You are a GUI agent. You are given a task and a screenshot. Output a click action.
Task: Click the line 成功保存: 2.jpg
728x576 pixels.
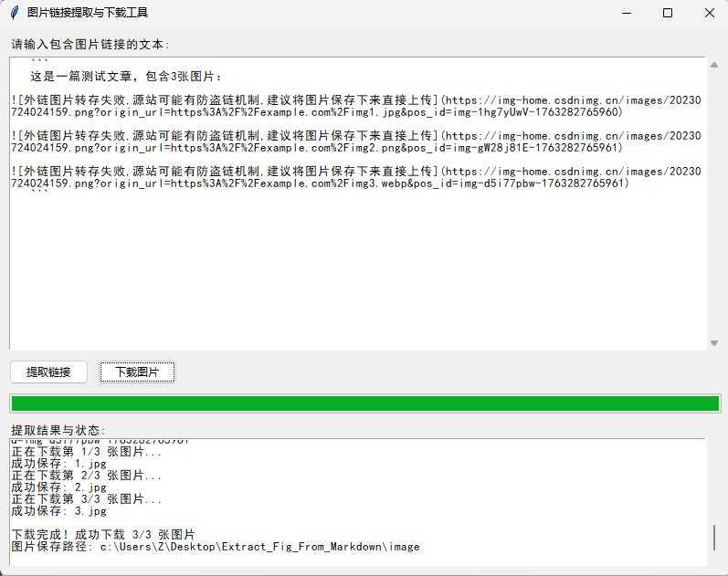(x=59, y=487)
